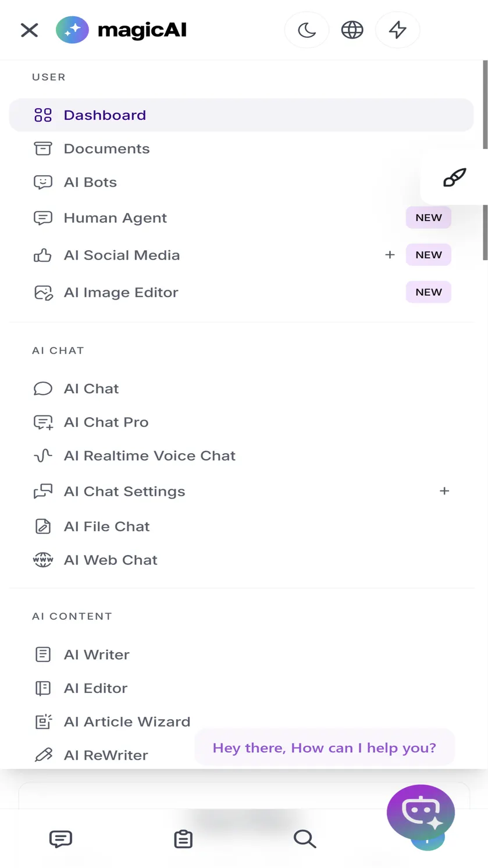Expand the AI Chat Settings submenu

point(444,491)
